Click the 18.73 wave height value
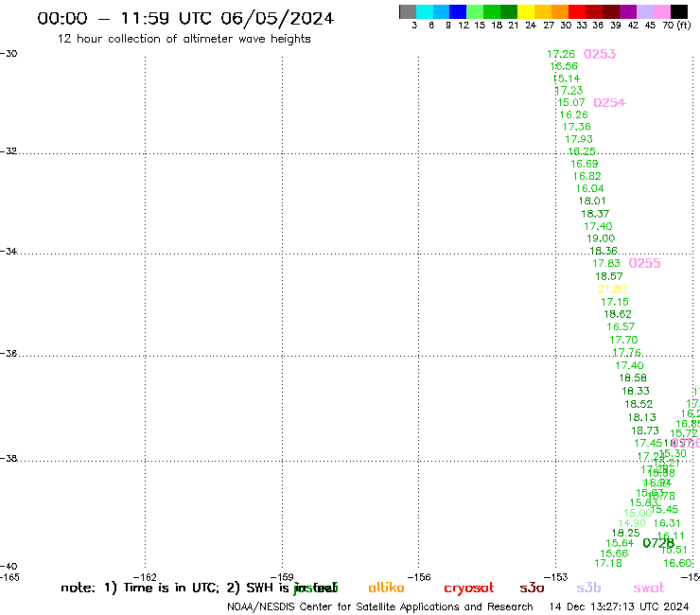700x615 pixels. click(645, 430)
